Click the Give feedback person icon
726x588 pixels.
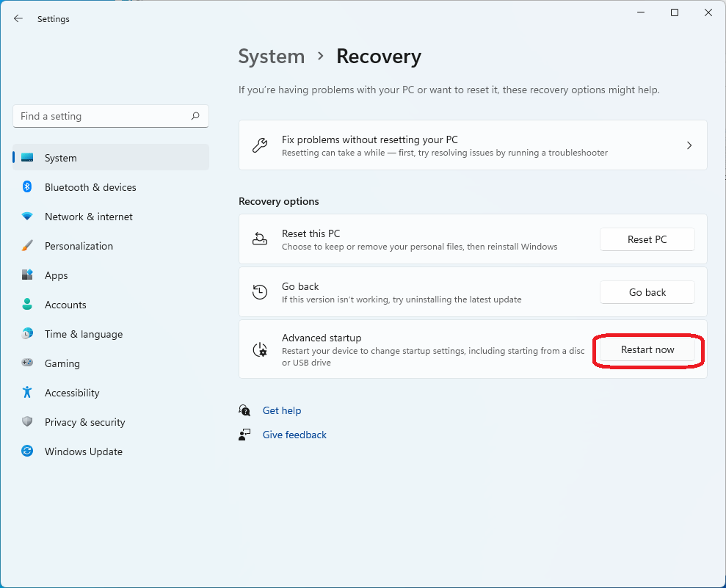click(x=244, y=435)
